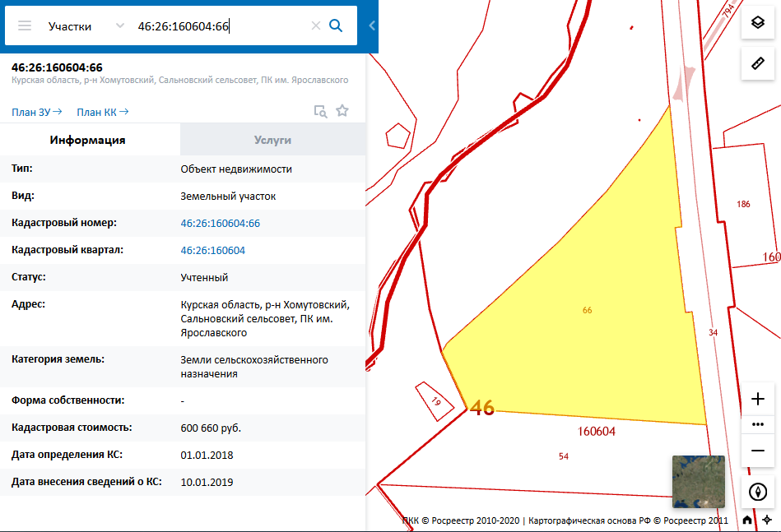Click the magnifier search icon
The width and height of the screenshot is (781, 532).
click(336, 25)
